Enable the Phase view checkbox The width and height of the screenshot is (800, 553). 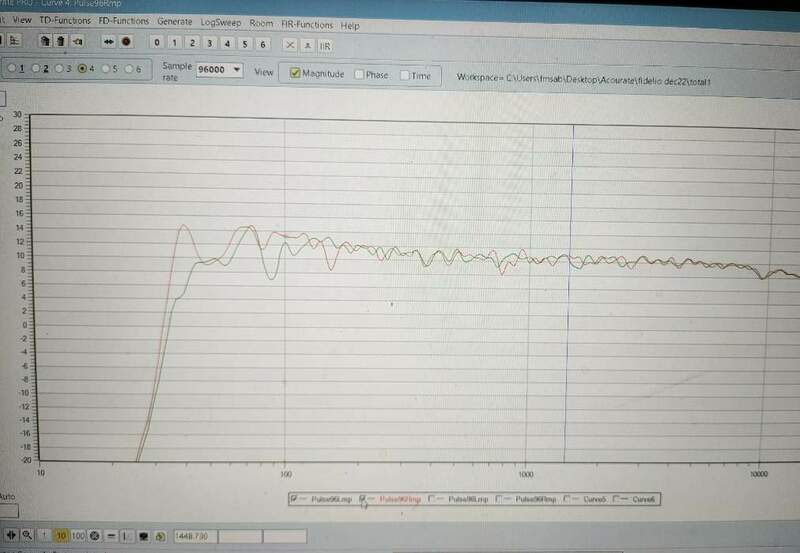click(358, 74)
